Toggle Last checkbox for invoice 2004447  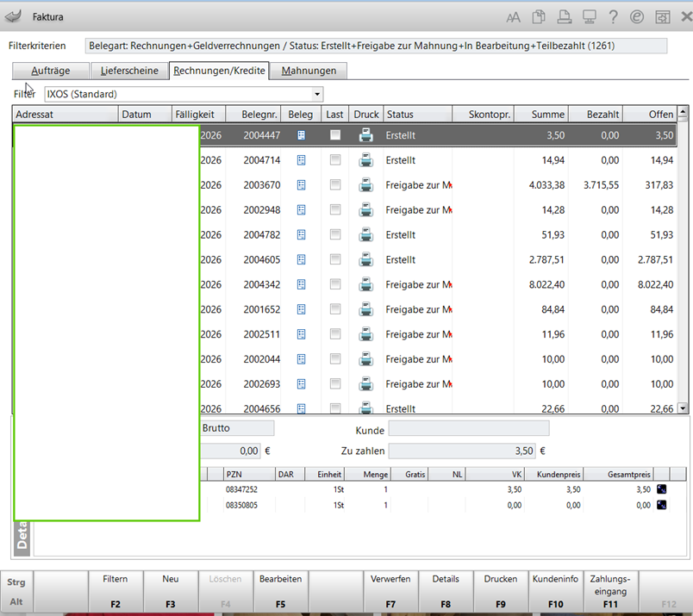[335, 135]
